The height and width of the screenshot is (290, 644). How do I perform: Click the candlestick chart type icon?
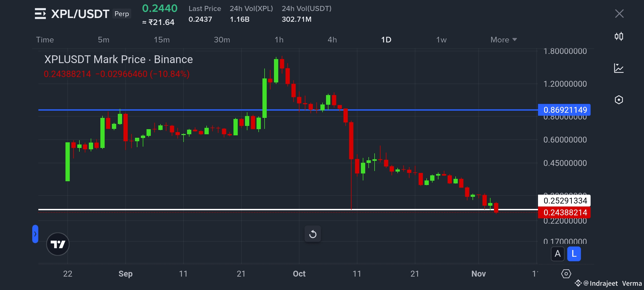619,36
